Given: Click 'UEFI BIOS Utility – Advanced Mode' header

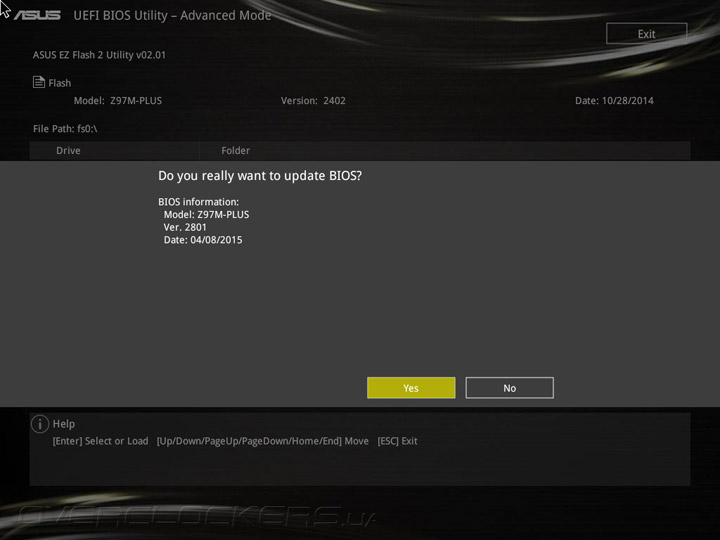Looking at the screenshot, I should 172,15.
